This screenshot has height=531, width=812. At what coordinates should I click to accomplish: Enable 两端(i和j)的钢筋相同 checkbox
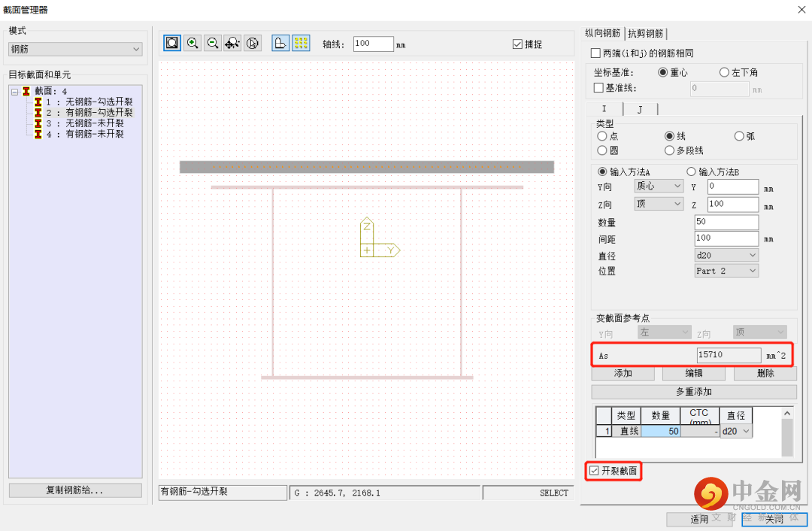click(x=595, y=53)
